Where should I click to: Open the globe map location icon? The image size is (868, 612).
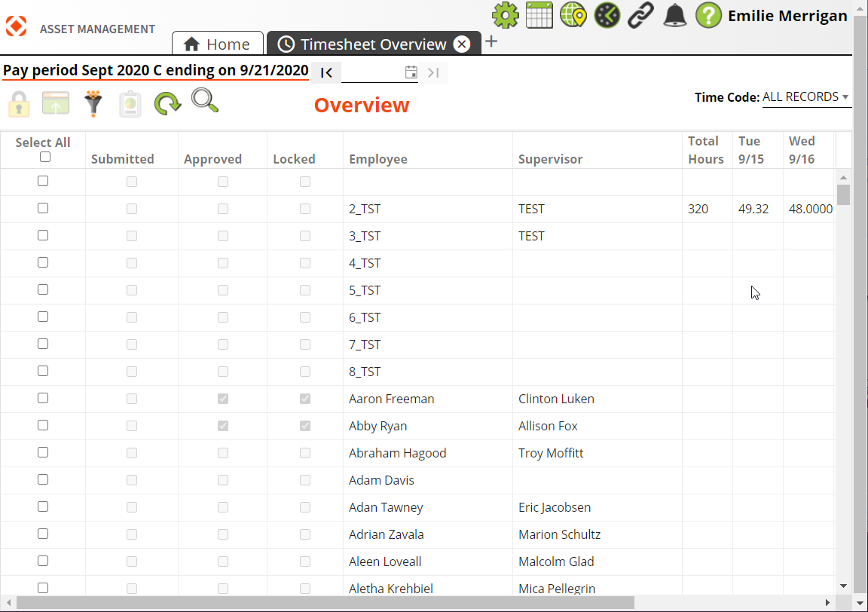coord(573,15)
